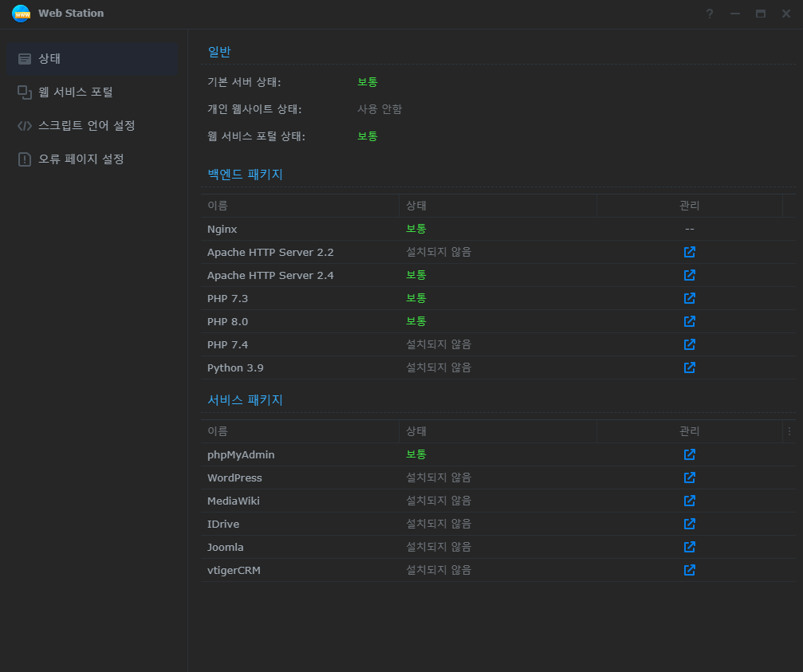
Task: Click the Web Station app logo
Action: (21, 14)
